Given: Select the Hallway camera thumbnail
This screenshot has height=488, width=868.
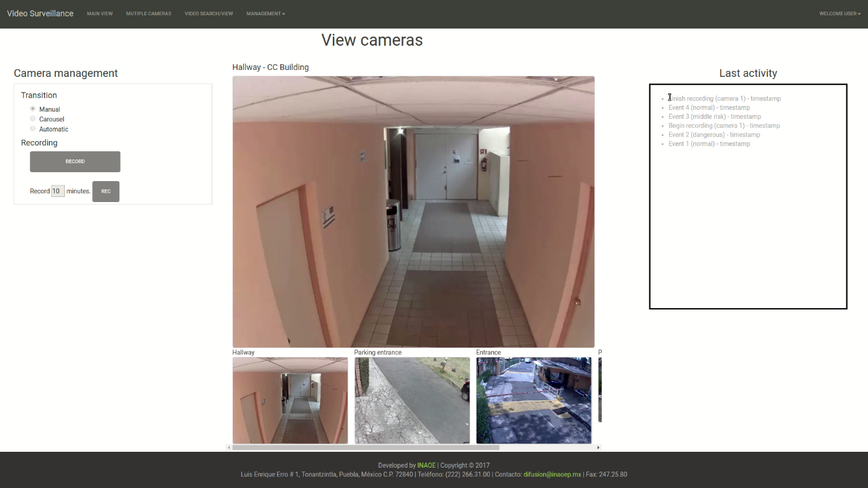Looking at the screenshot, I should click(290, 400).
